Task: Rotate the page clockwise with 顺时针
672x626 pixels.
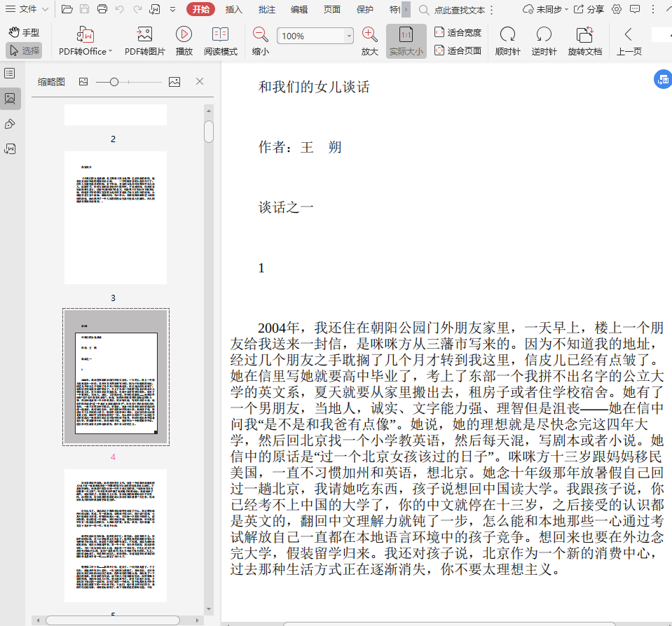Action: point(507,41)
